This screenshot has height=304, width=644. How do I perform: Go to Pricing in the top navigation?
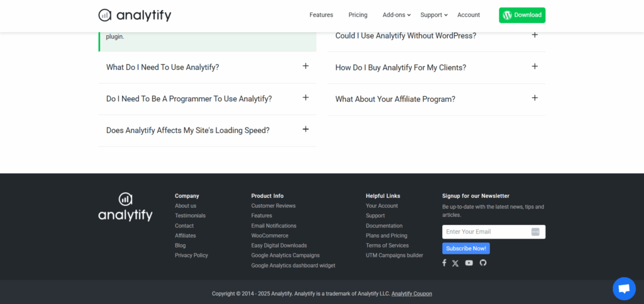tap(358, 15)
